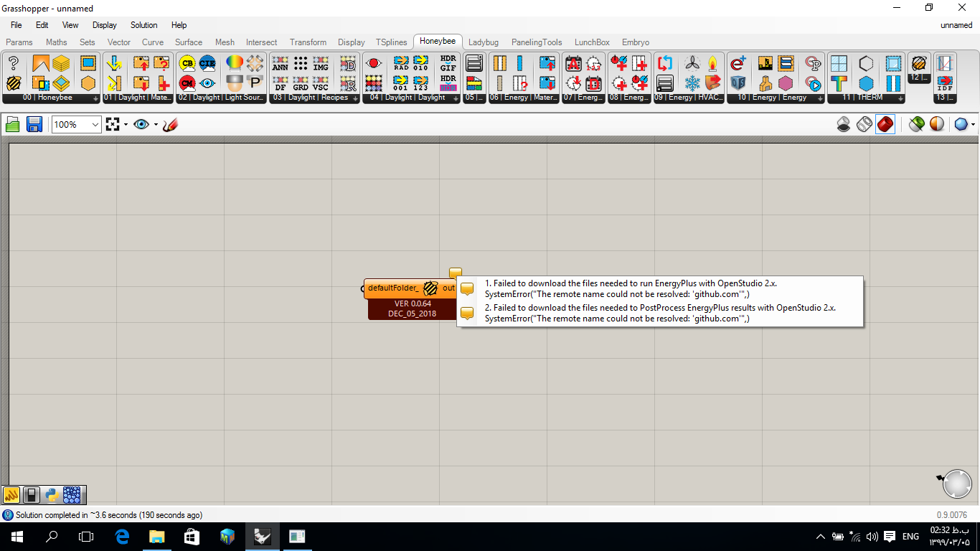
Task: Select the blue snowflake HVAC cooling icon
Action: coord(692,83)
